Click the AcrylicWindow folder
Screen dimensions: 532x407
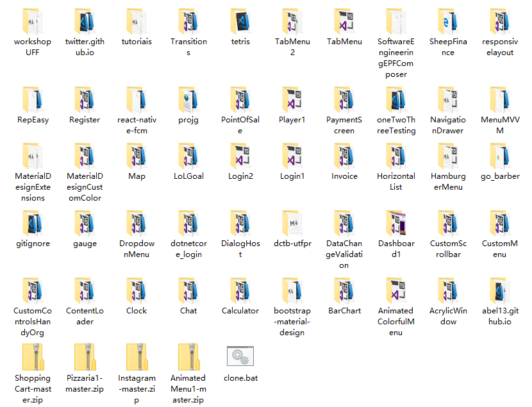click(x=448, y=290)
